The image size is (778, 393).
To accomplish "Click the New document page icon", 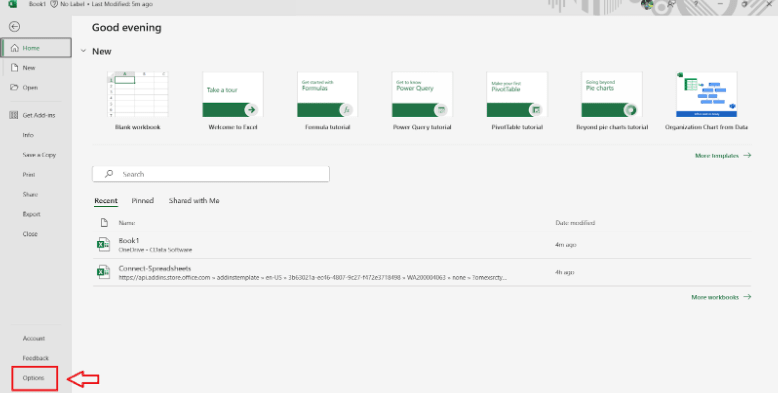I will [x=14, y=67].
